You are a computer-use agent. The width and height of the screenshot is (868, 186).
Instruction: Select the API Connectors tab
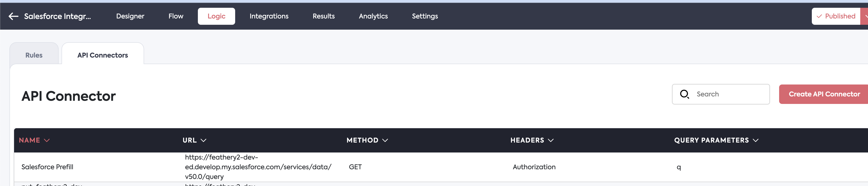(102, 55)
